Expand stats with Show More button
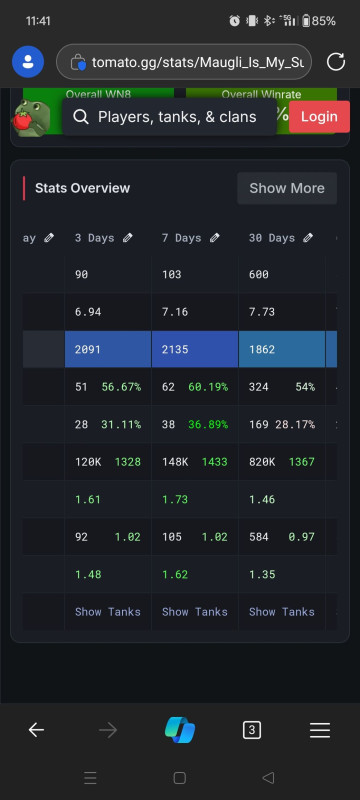360x800 pixels. point(287,188)
